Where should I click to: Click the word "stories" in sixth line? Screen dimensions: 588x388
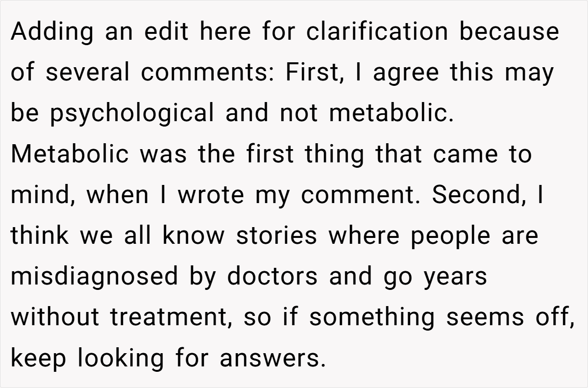[x=276, y=236]
